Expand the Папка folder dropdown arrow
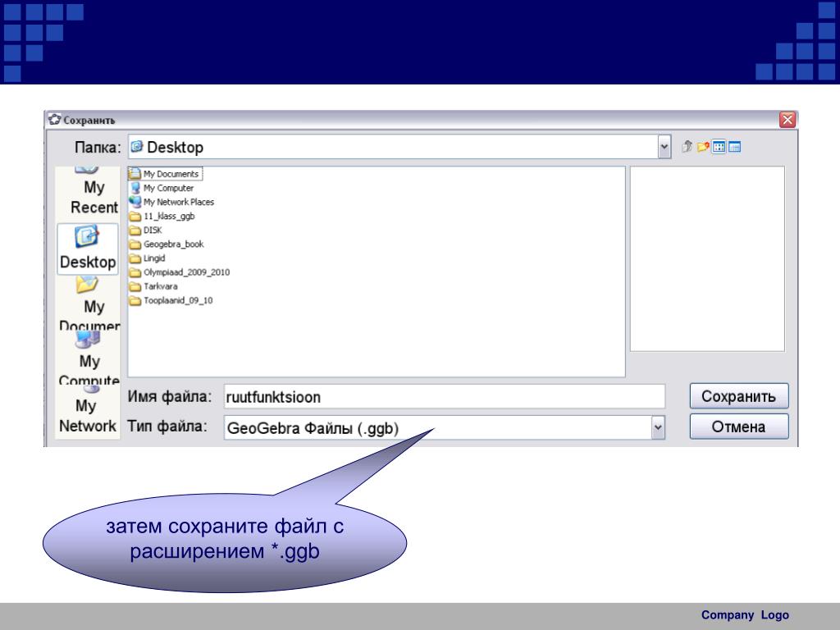 coord(664,147)
